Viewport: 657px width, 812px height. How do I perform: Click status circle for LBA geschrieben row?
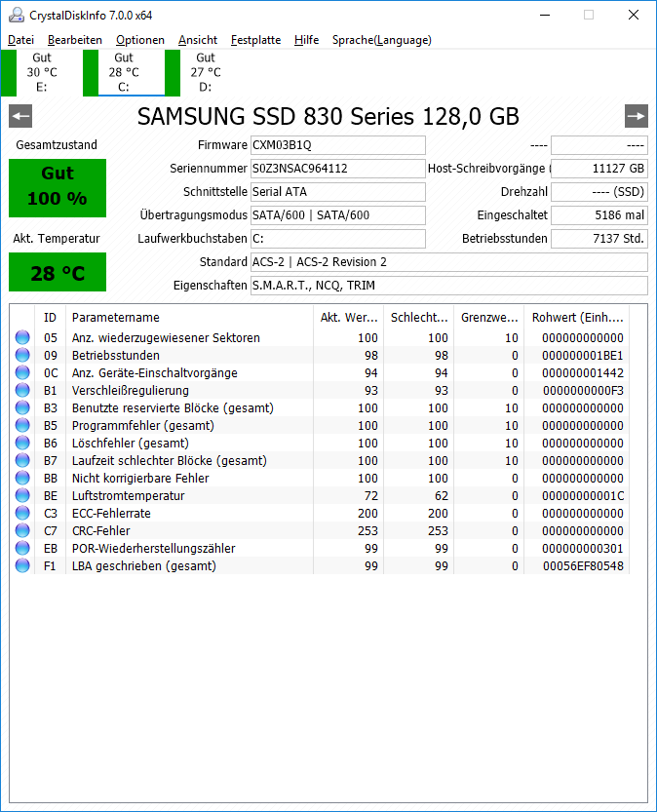(x=22, y=566)
